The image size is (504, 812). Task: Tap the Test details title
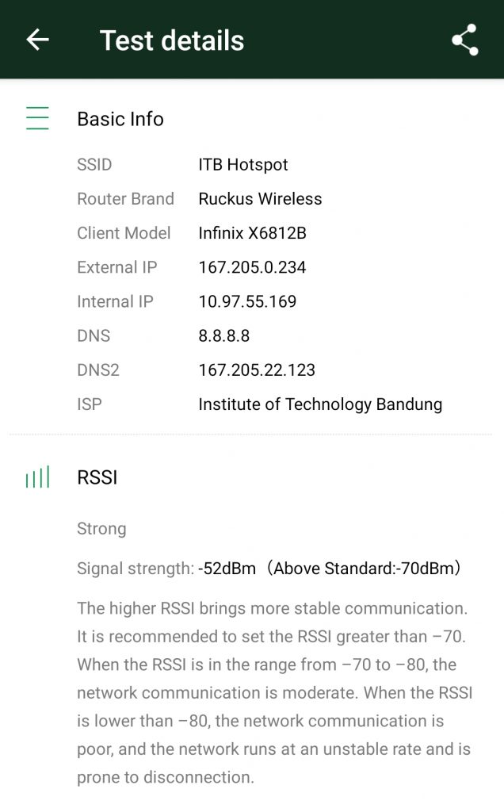[172, 40]
